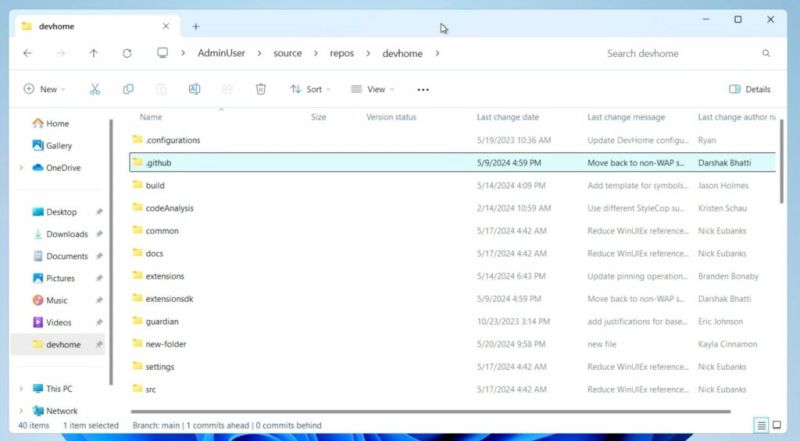The width and height of the screenshot is (800, 441).
Task: Navigate to source in breadcrumb
Action: point(288,53)
